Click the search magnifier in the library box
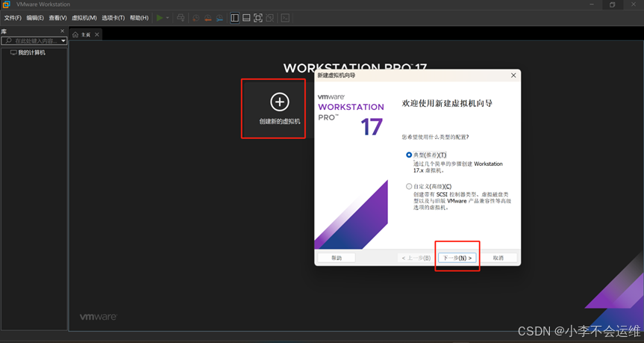Image resolution: width=644 pixels, height=343 pixels. pos(8,40)
